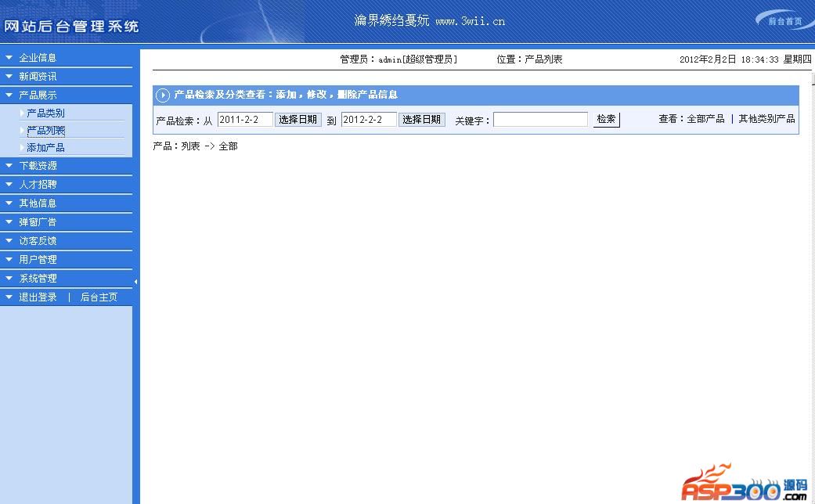This screenshot has width=815, height=504.
Task: Open the 人才招聘 sidebar section
Action: 38,185
